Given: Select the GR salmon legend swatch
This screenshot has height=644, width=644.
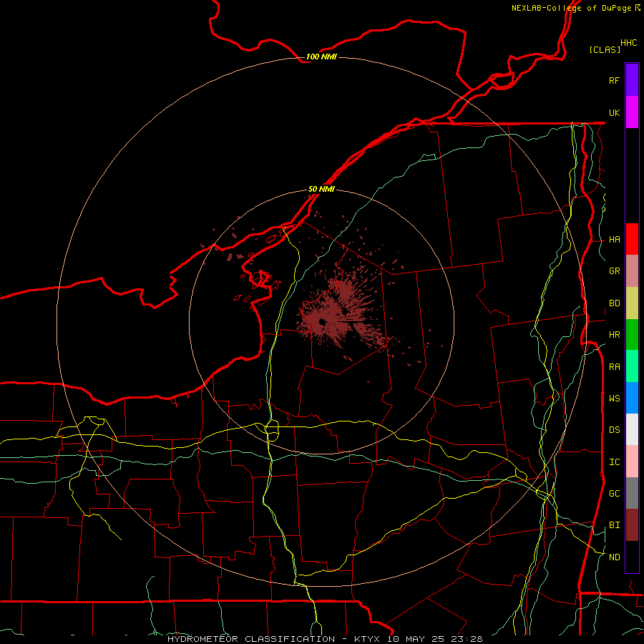Looking at the screenshot, I should 632,271.
